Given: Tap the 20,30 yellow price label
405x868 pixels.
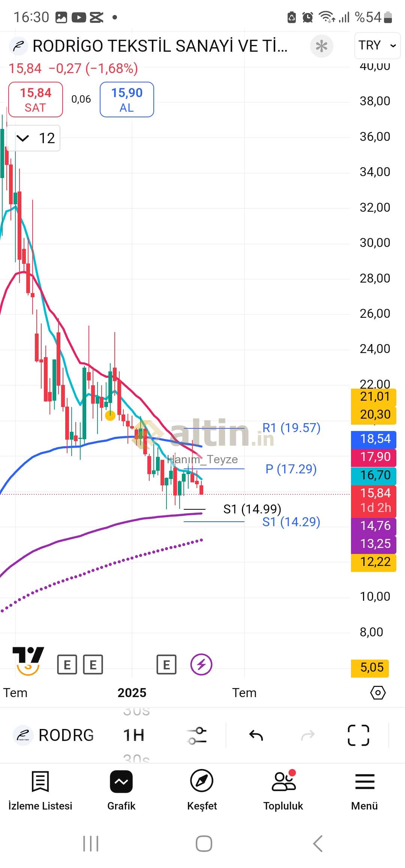Looking at the screenshot, I should pos(374,415).
